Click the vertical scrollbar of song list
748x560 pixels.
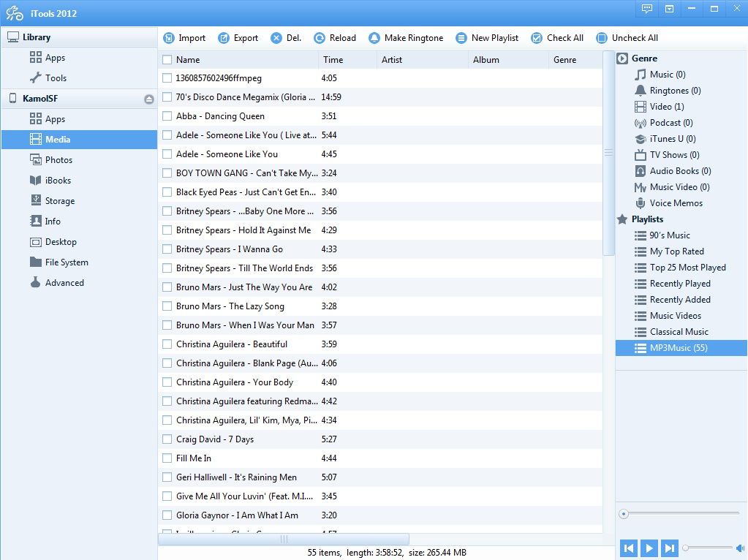608,154
